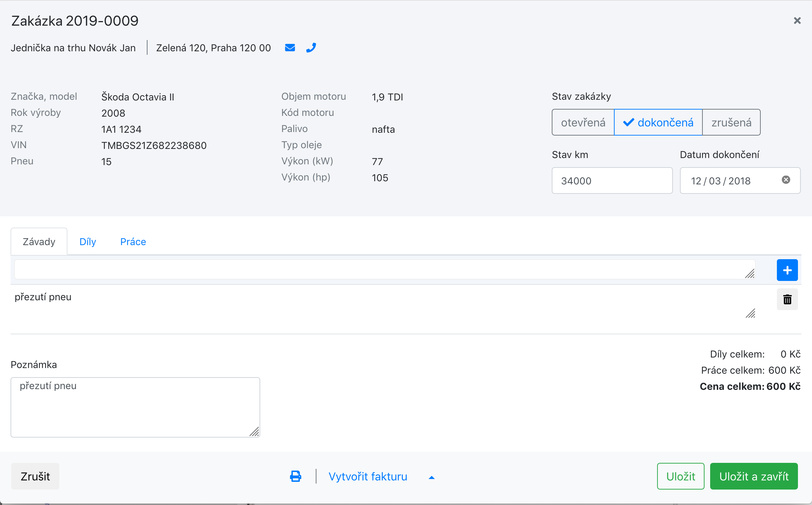Set order status to otevřená
The image size is (812, 505).
583,123
